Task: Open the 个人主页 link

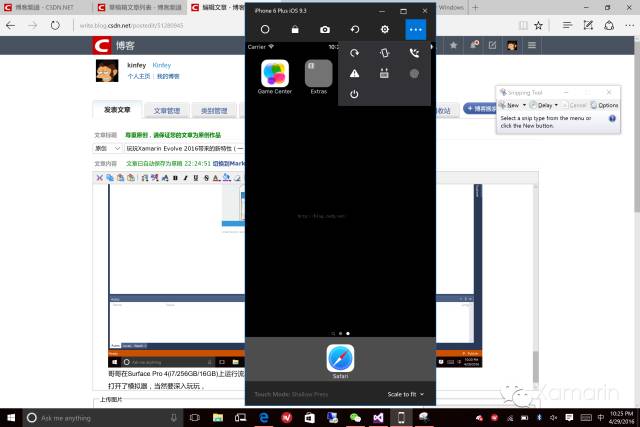Action: click(x=139, y=76)
